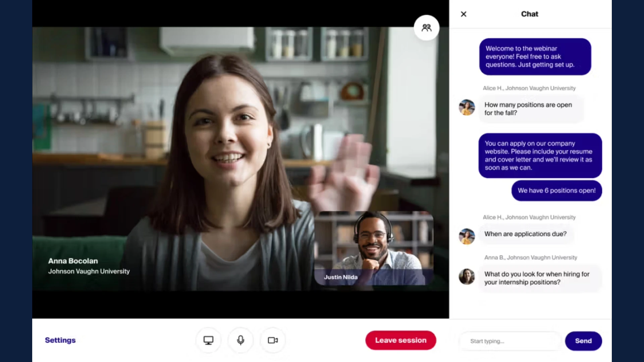Close the Chat panel

click(464, 14)
